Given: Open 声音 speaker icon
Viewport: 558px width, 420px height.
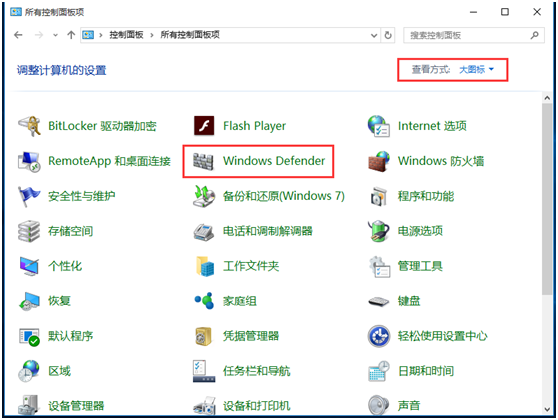Looking at the screenshot, I should pyautogui.click(x=379, y=405).
